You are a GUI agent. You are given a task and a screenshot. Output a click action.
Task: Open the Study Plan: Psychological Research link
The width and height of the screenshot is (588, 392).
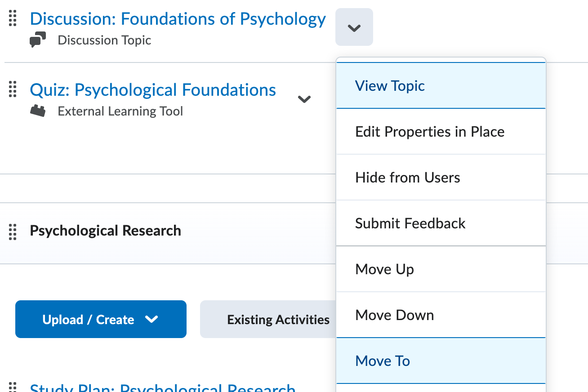[x=162, y=388]
